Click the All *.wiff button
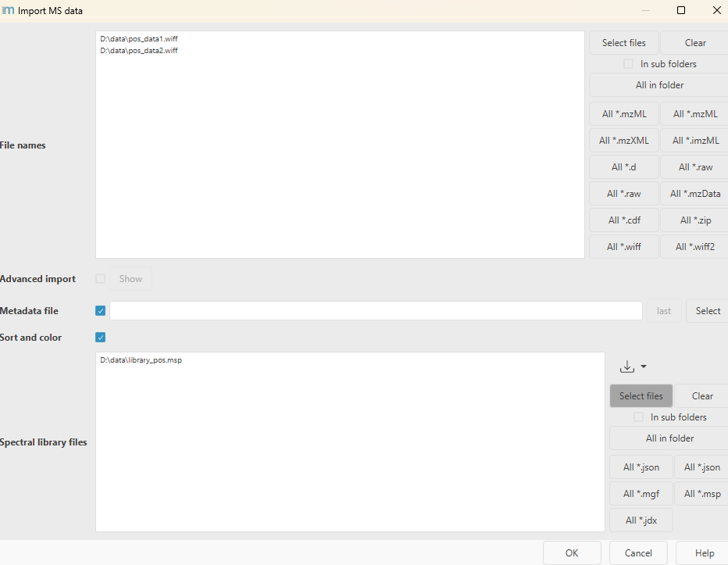This screenshot has height=565, width=728. coord(624,247)
